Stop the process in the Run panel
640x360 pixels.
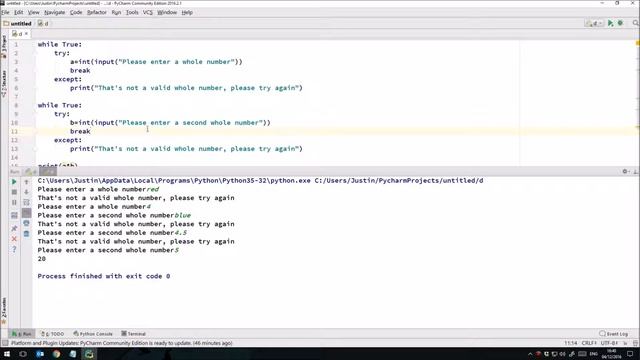click(14, 192)
